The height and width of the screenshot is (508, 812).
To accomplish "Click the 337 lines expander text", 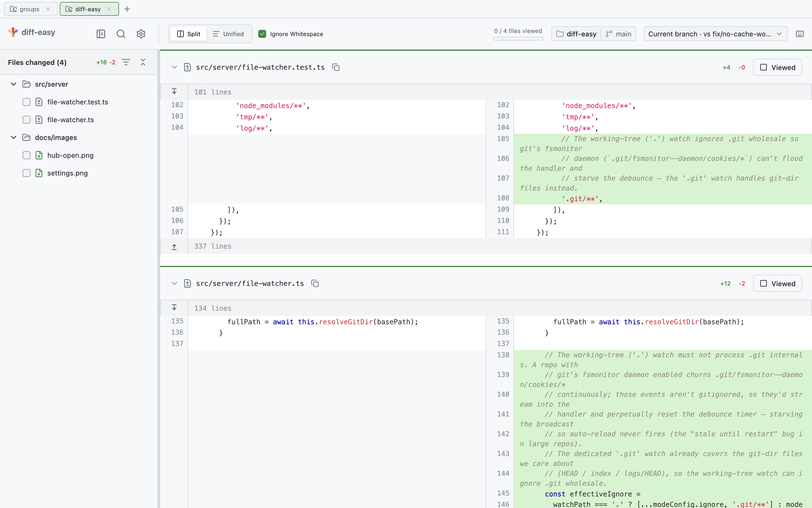I will pyautogui.click(x=213, y=246).
